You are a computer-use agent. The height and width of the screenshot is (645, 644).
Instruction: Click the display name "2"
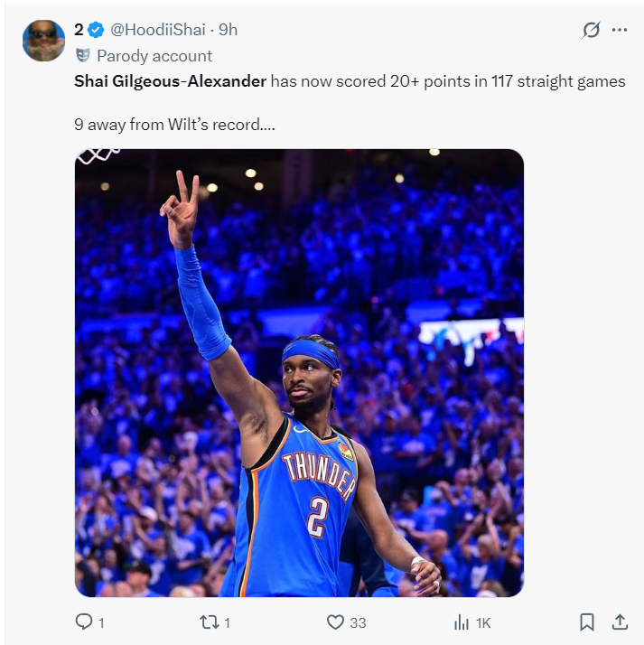coord(79,30)
